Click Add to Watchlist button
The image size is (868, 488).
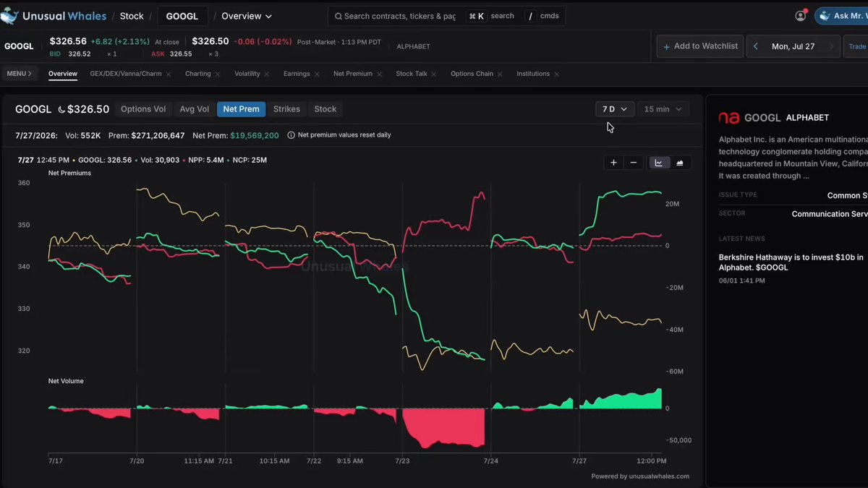coord(699,46)
